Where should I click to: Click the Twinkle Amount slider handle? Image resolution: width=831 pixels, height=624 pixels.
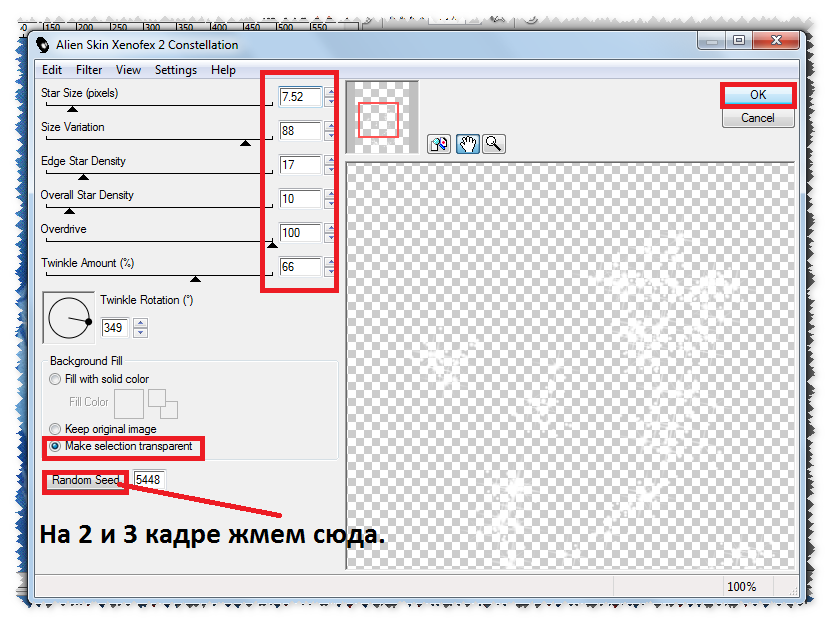click(x=196, y=279)
